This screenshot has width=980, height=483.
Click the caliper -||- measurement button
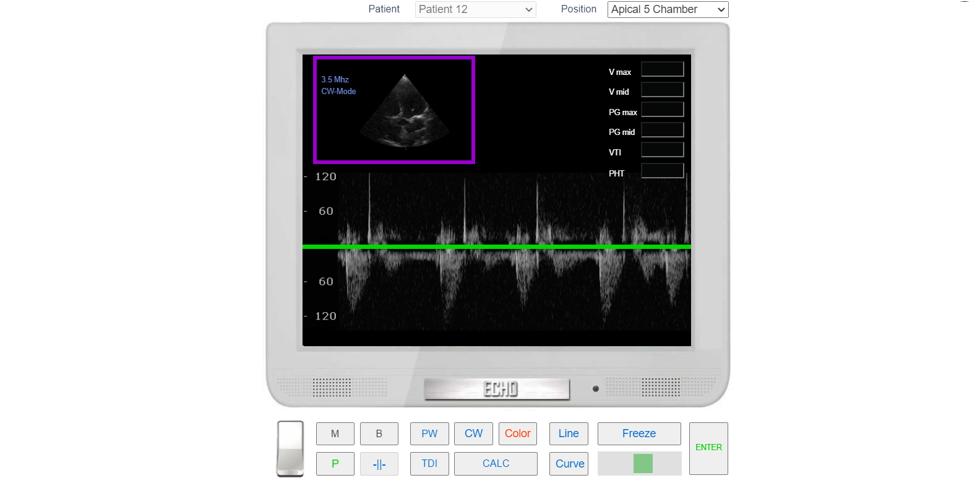pos(379,464)
